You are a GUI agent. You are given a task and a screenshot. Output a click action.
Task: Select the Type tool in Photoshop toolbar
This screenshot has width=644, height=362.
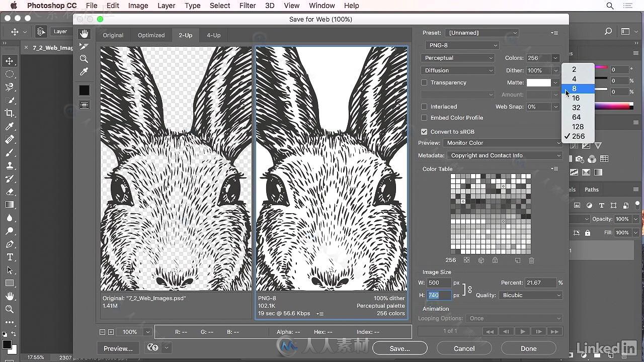pos(10,257)
